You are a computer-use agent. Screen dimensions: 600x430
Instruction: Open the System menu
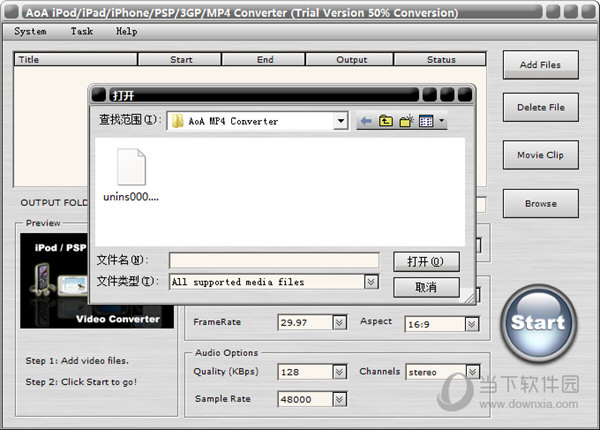coord(30,31)
